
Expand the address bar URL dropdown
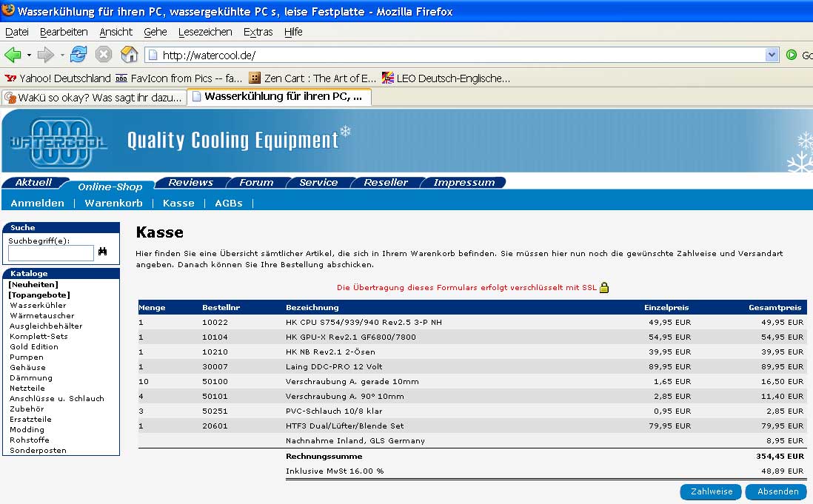[772, 55]
